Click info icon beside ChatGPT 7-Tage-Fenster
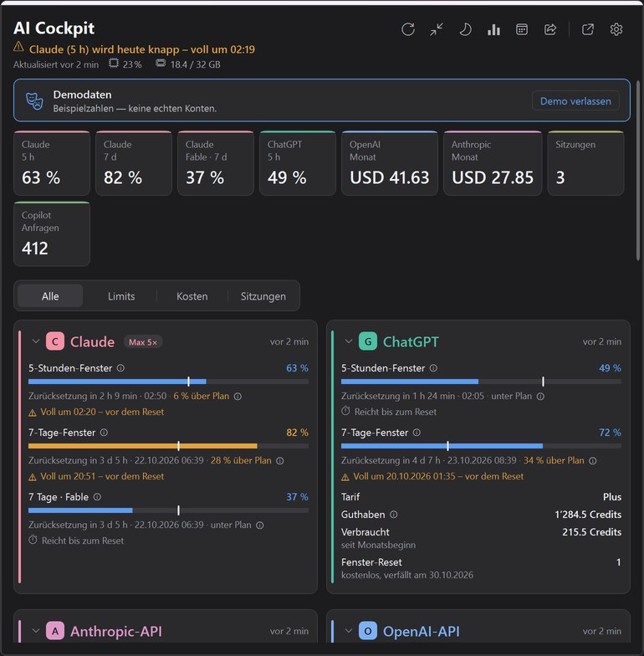Screen dimensions: 644x656 click(x=417, y=433)
